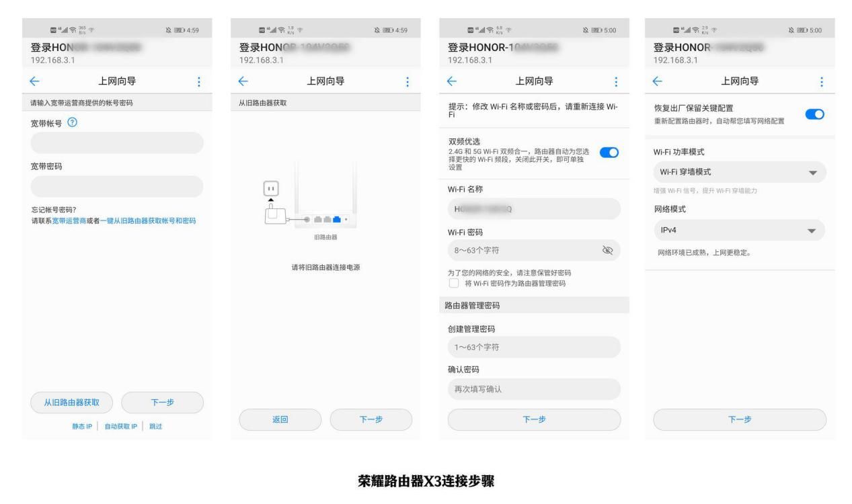852x504 pixels.
Task: Tap 下一步 on the broadband account screen
Action: pyautogui.click(x=161, y=403)
